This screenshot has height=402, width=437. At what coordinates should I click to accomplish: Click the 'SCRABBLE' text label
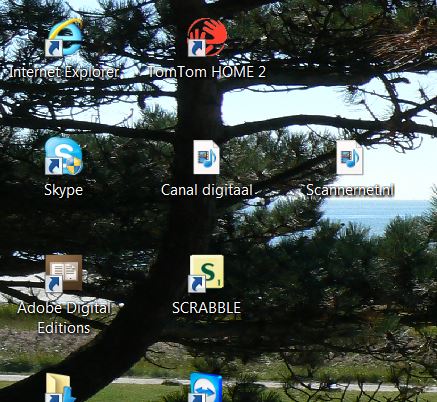207,308
